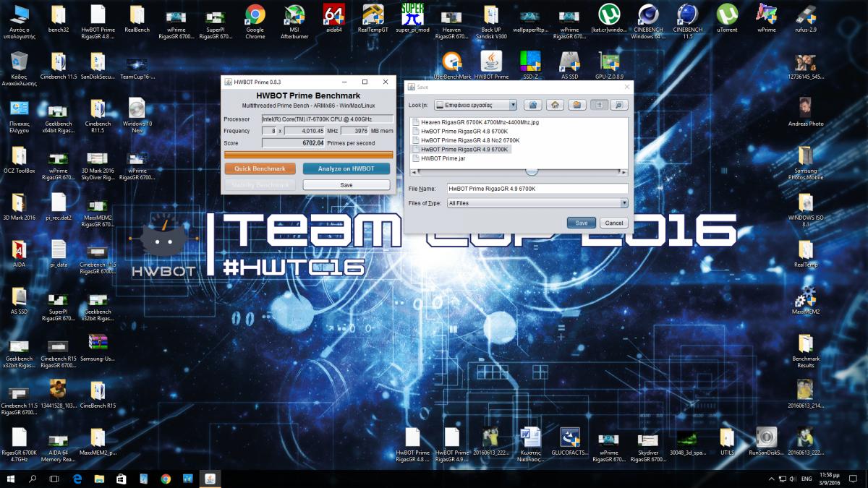Open MSI Afterburner desktop icon
The width and height of the screenshot is (868, 488).
point(294,21)
